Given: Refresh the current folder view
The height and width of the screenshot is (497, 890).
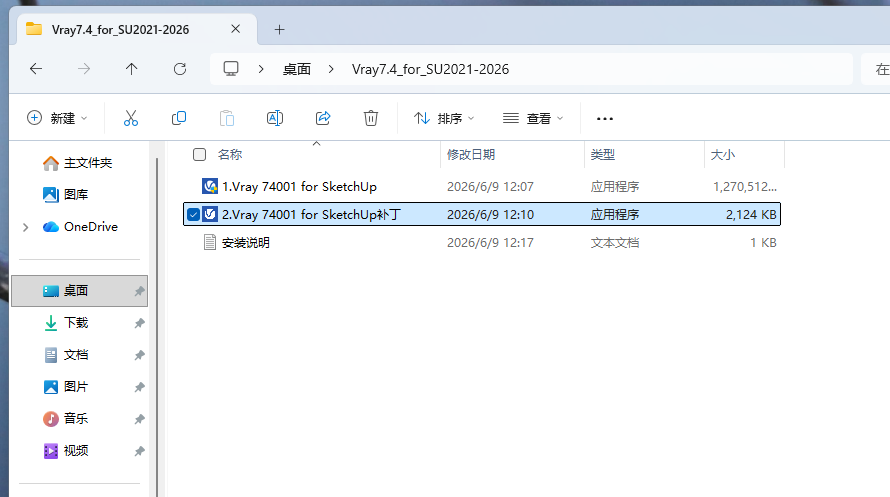Looking at the screenshot, I should (180, 69).
